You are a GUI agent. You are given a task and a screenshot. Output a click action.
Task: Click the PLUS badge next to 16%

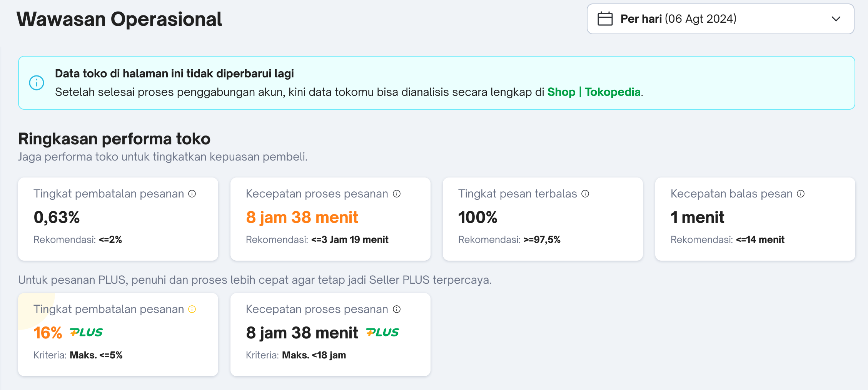tap(86, 332)
